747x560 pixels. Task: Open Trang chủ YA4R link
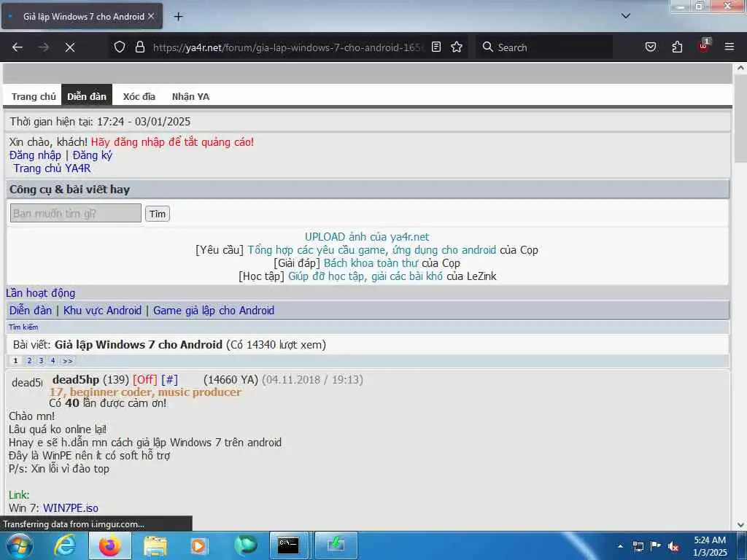52,168
